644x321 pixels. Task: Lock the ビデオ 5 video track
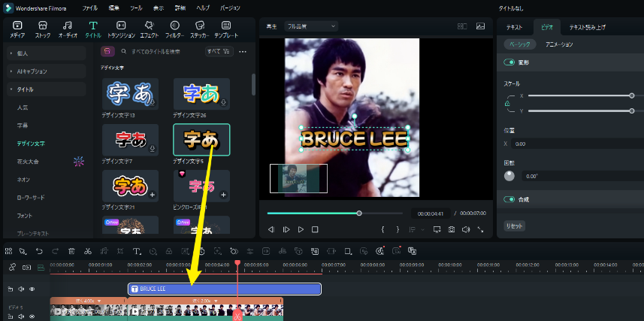pos(11,316)
